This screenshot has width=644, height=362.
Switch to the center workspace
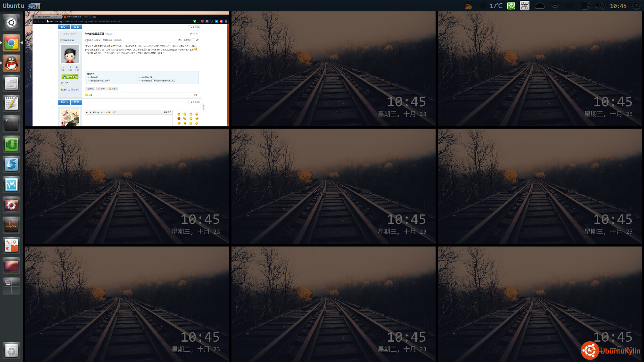tap(333, 187)
